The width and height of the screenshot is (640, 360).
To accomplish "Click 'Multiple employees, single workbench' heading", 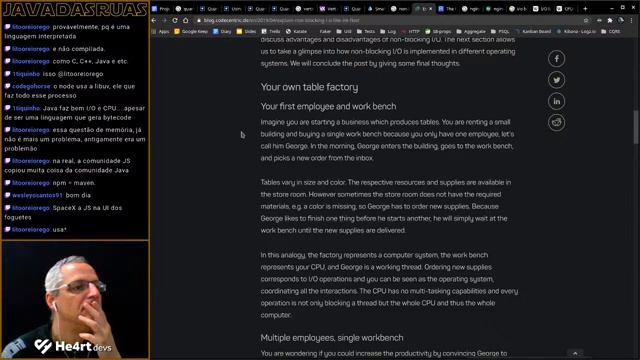I will click(332, 338).
